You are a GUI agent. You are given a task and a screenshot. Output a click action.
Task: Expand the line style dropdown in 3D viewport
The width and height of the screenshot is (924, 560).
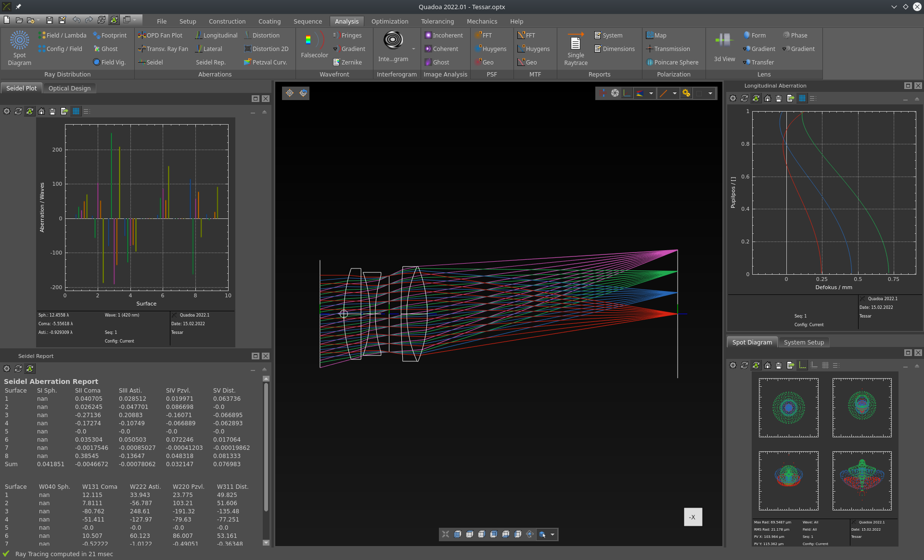click(x=675, y=93)
